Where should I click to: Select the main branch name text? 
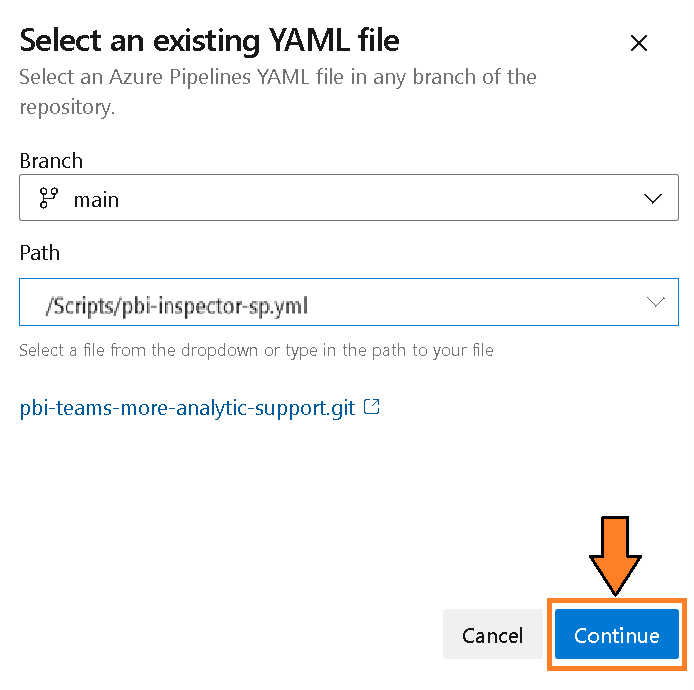[x=96, y=200]
